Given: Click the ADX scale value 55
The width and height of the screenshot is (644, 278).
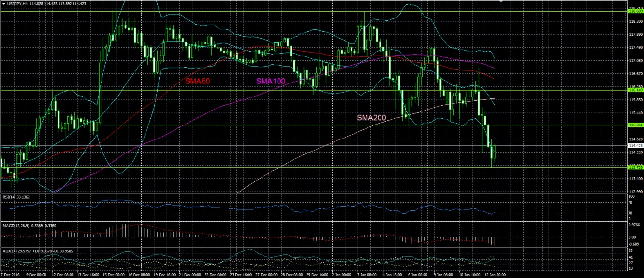Looking at the screenshot, I should (x=631, y=251).
